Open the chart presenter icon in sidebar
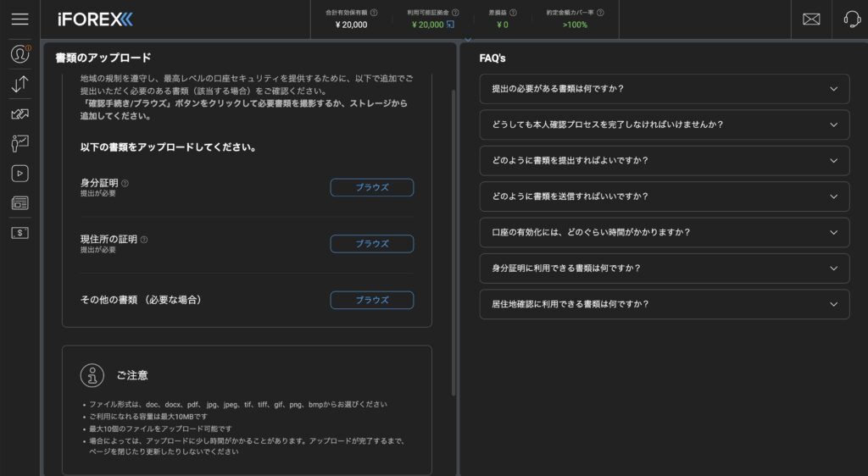Image resolution: width=868 pixels, height=476 pixels. (20, 144)
